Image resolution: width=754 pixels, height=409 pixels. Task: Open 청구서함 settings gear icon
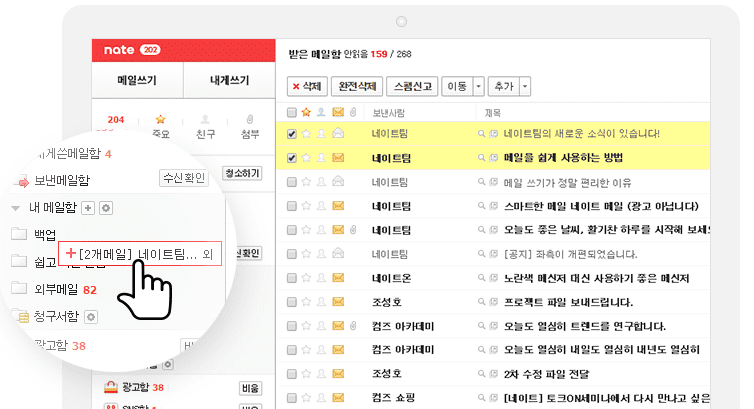pos(91,317)
